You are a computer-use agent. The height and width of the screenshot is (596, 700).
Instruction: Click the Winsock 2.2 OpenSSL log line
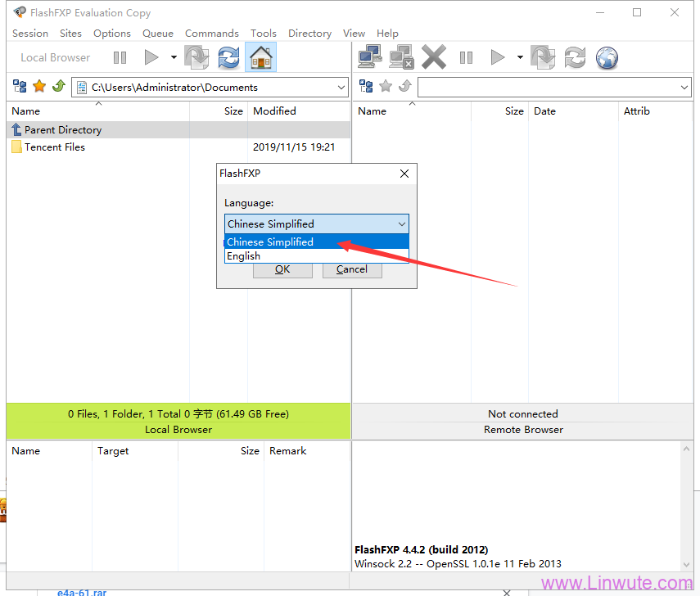[458, 564]
